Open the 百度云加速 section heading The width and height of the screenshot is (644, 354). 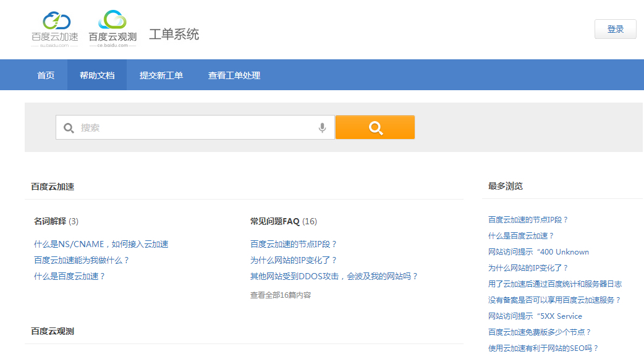tap(53, 187)
